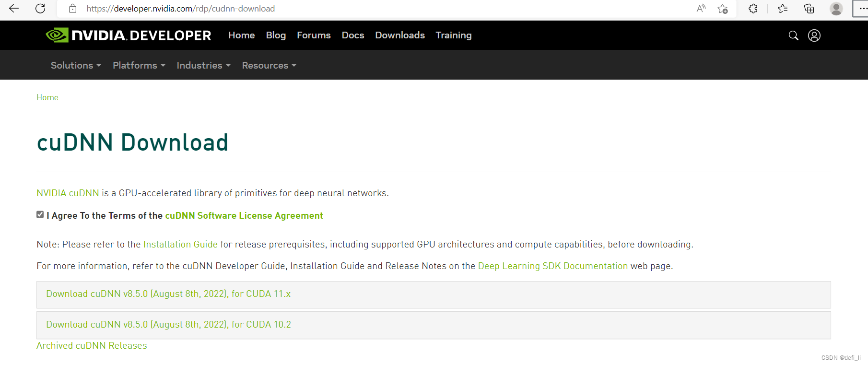
Task: Expand cuDNN v8.5.0 for CUDA 10.2 downloads
Action: click(434, 325)
